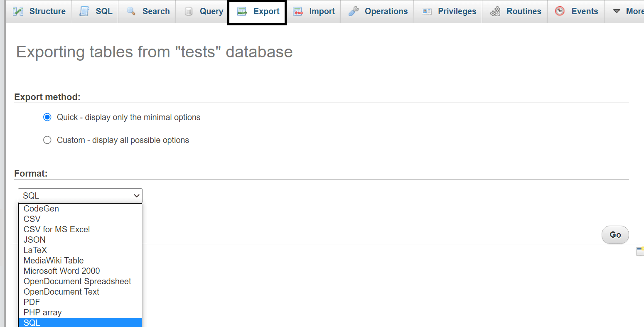644x327 pixels.
Task: Choose PHP array format option
Action: pyautogui.click(x=80, y=312)
